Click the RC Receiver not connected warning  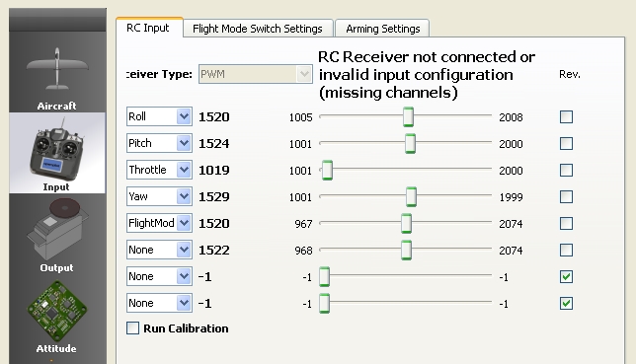tap(427, 75)
